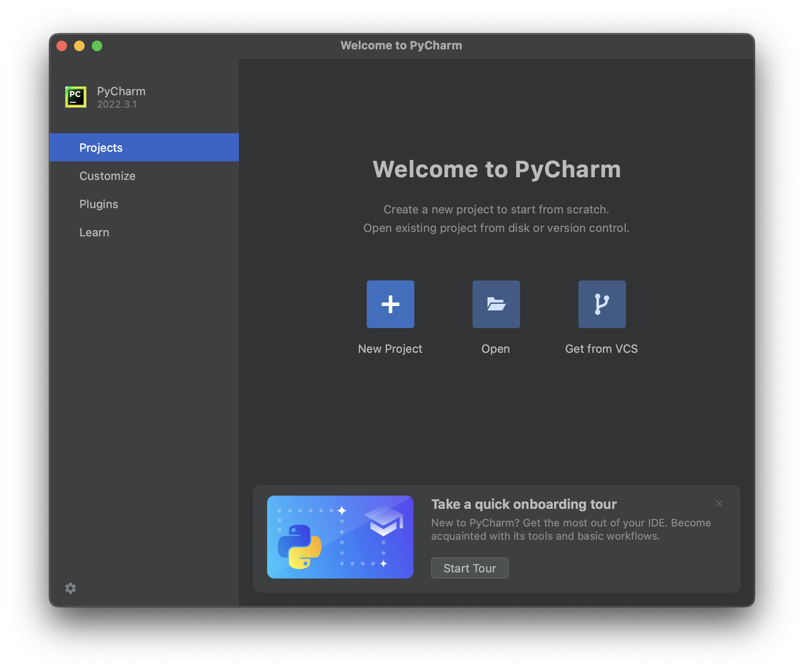Select the Projects tab
This screenshot has height=672, width=804.
click(x=144, y=147)
